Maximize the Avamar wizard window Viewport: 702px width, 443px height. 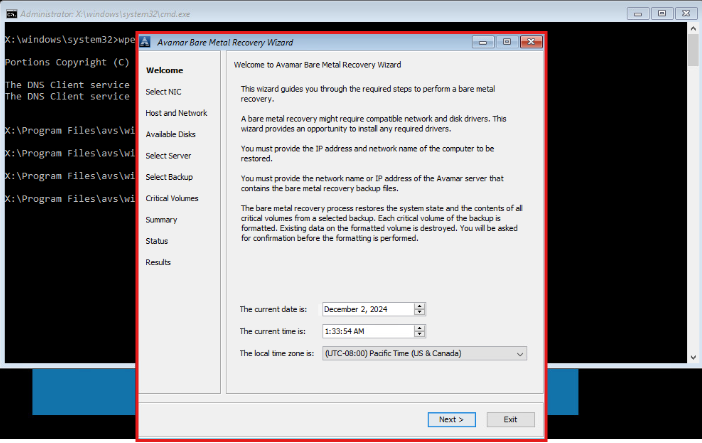pos(507,42)
